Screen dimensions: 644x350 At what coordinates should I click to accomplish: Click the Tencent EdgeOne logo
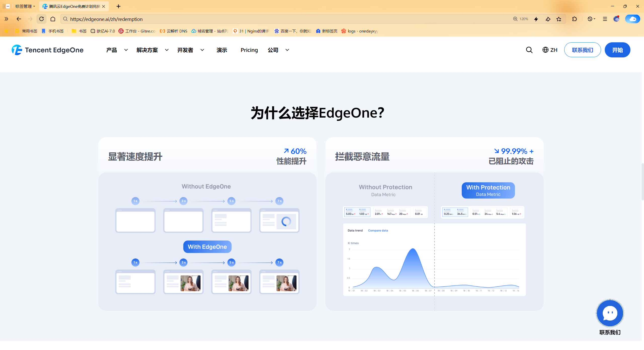click(x=48, y=50)
